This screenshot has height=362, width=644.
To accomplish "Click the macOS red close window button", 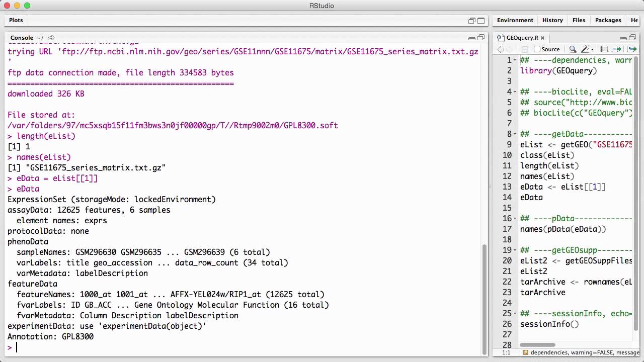I will [x=7, y=6].
